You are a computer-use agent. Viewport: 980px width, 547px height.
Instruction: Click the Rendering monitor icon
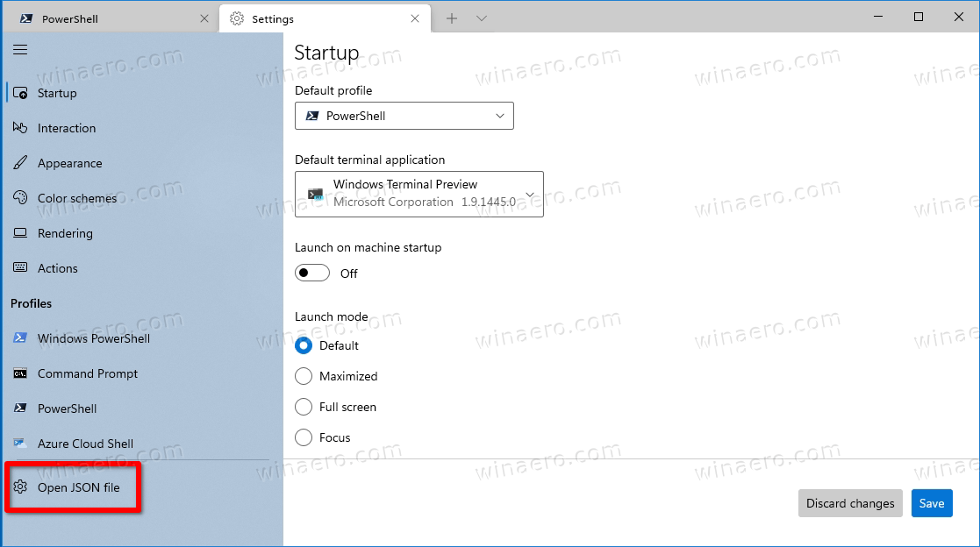pyautogui.click(x=19, y=233)
